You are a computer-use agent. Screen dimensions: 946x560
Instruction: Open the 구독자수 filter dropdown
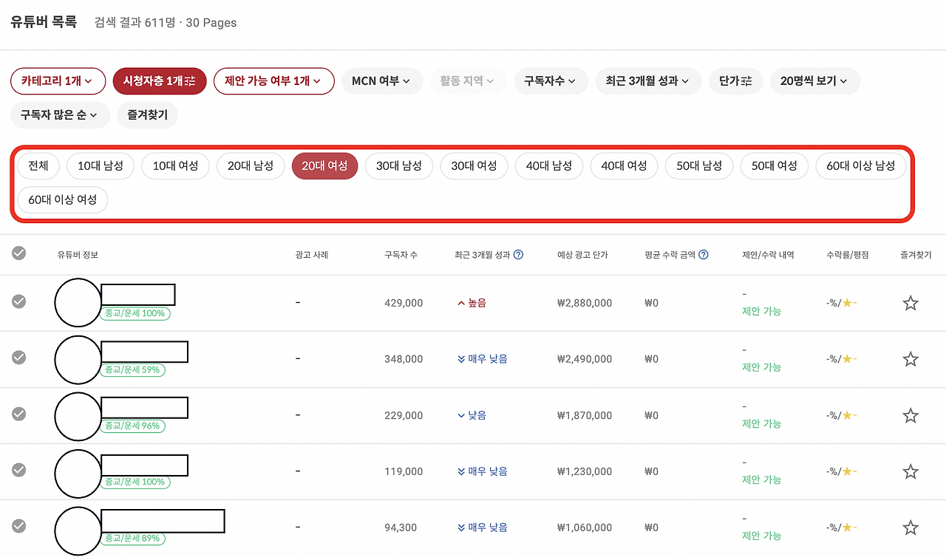point(551,81)
